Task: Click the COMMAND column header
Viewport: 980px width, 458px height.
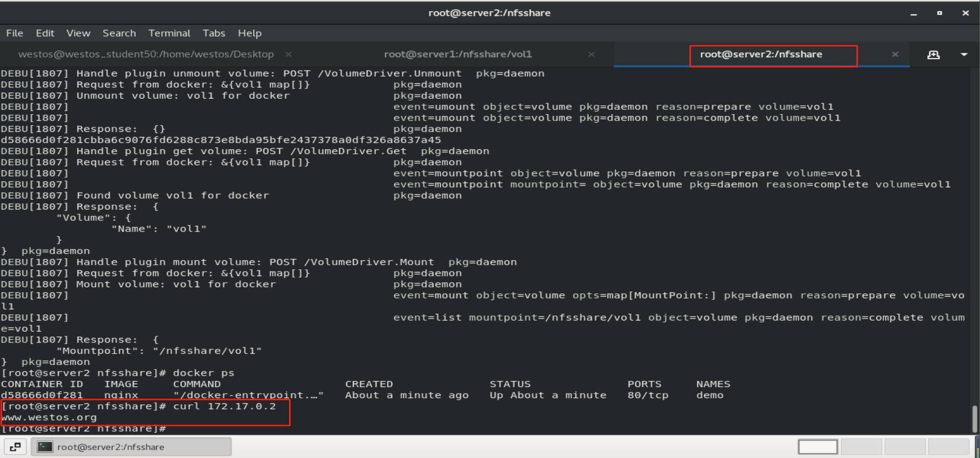Action: coord(197,384)
